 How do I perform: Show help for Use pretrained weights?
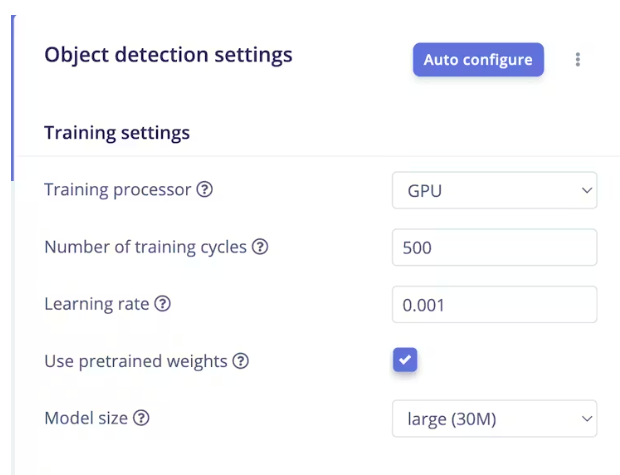click(x=241, y=362)
